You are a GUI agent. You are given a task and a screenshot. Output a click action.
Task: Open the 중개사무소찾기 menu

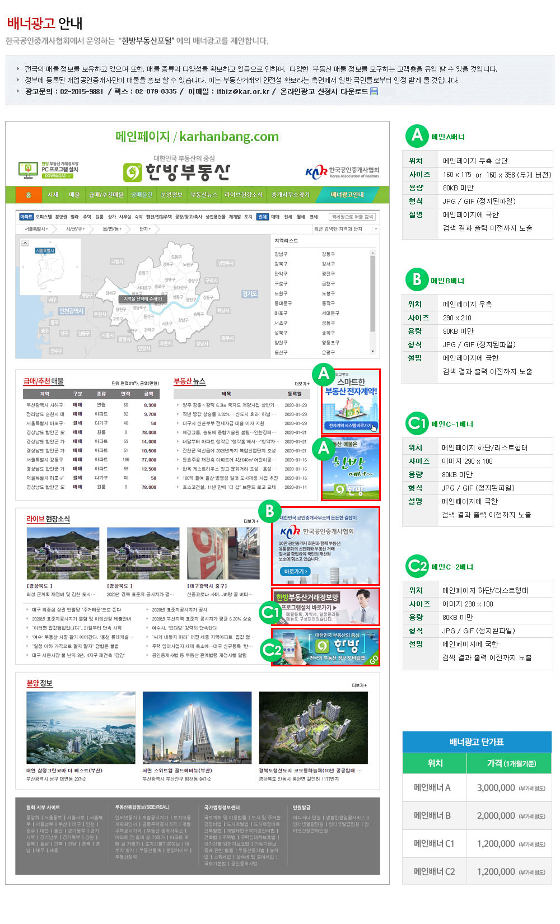pos(290,195)
